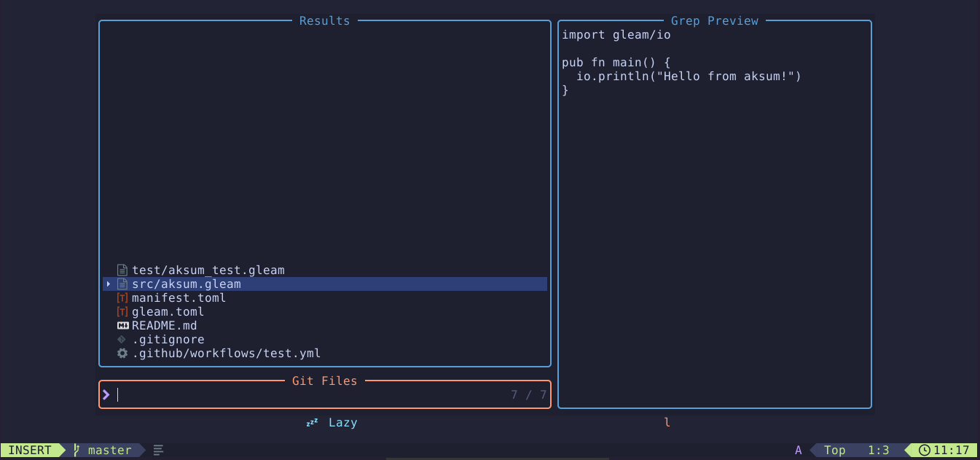Click the gitignore file icon
This screenshot has width=980, height=460.
(122, 339)
